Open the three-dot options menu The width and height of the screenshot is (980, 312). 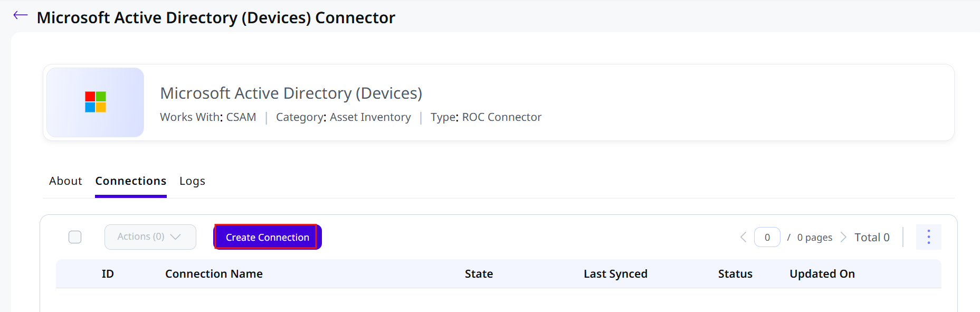[x=928, y=237]
